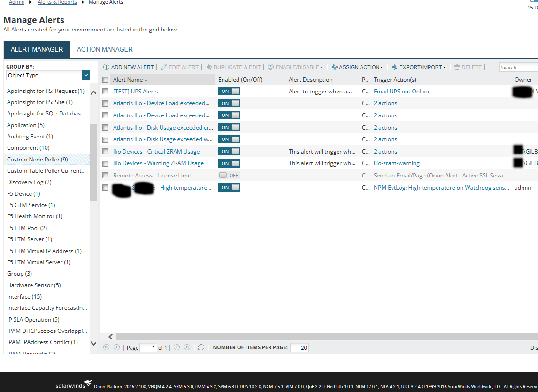
Task: Select Component (10) group
Action: tap(28, 147)
